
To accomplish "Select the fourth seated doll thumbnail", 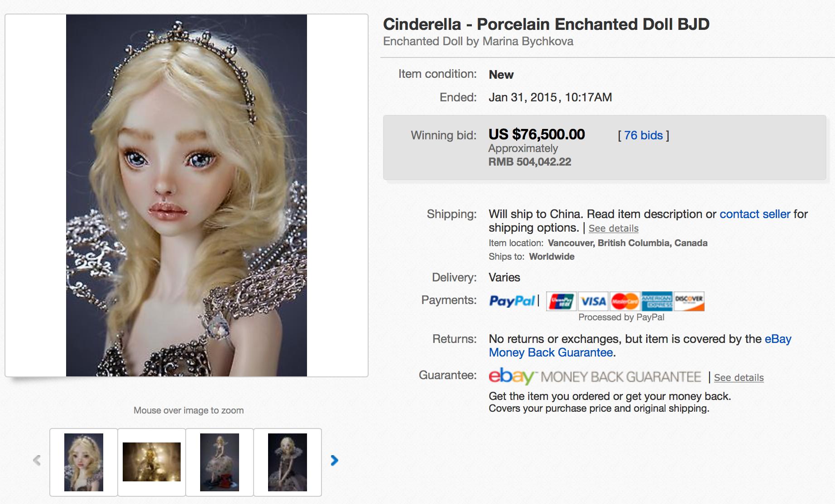I will point(288,462).
